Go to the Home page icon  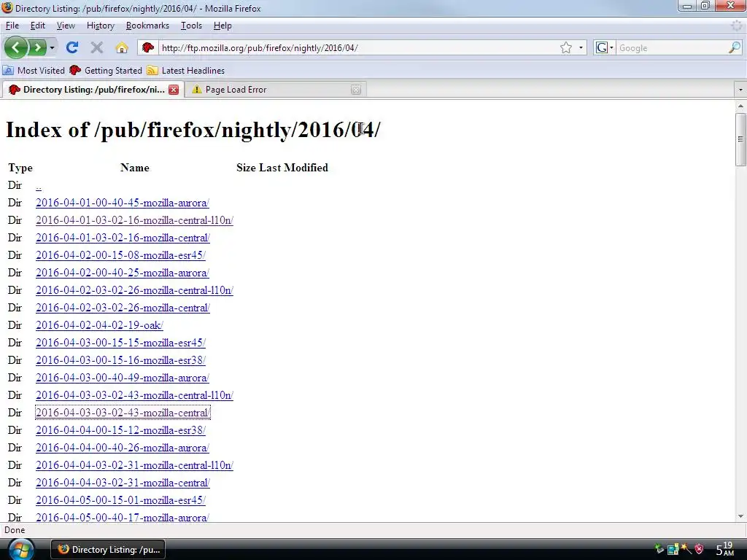tap(122, 47)
